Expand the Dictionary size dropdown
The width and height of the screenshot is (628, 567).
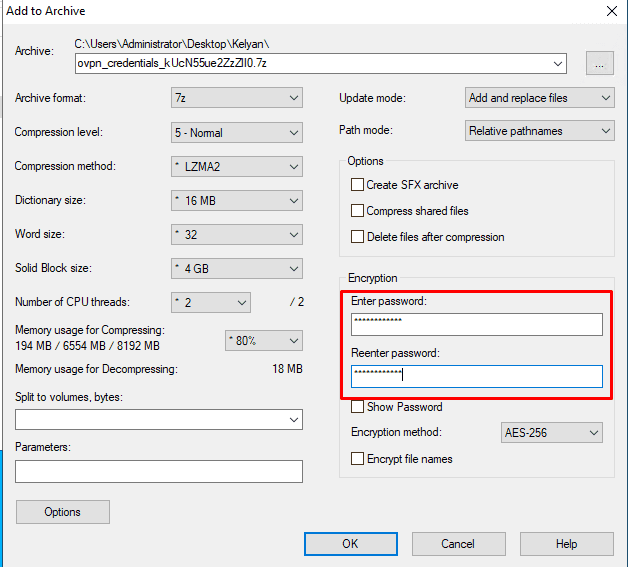coord(236,200)
